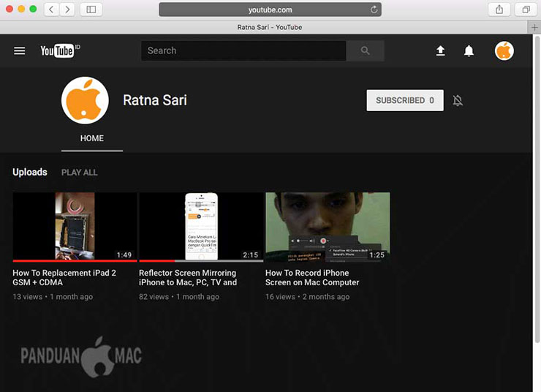Screen dimensions: 541x392
Task: Click PLAY ALL uploads
Action: [x=80, y=172]
